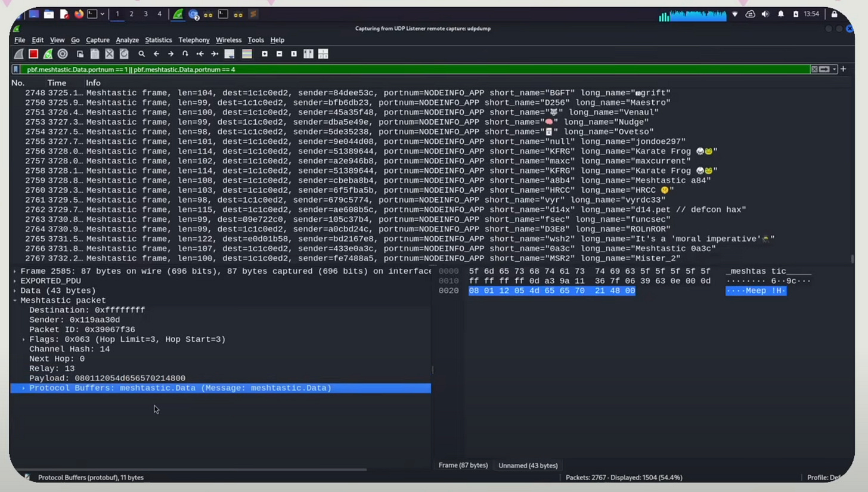The image size is (868, 492).
Task: Add a display filter button with plus
Action: pos(844,70)
